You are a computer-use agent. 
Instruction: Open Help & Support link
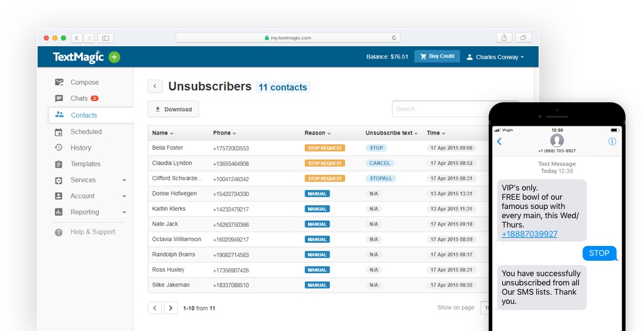point(93,232)
